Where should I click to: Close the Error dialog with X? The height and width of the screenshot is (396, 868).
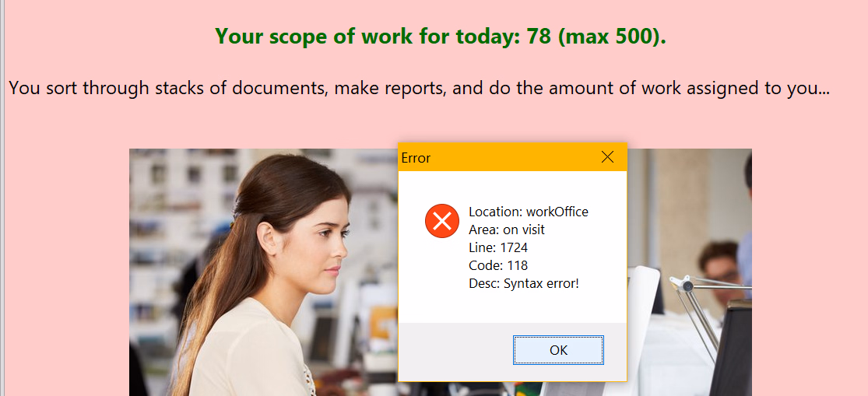tap(607, 157)
